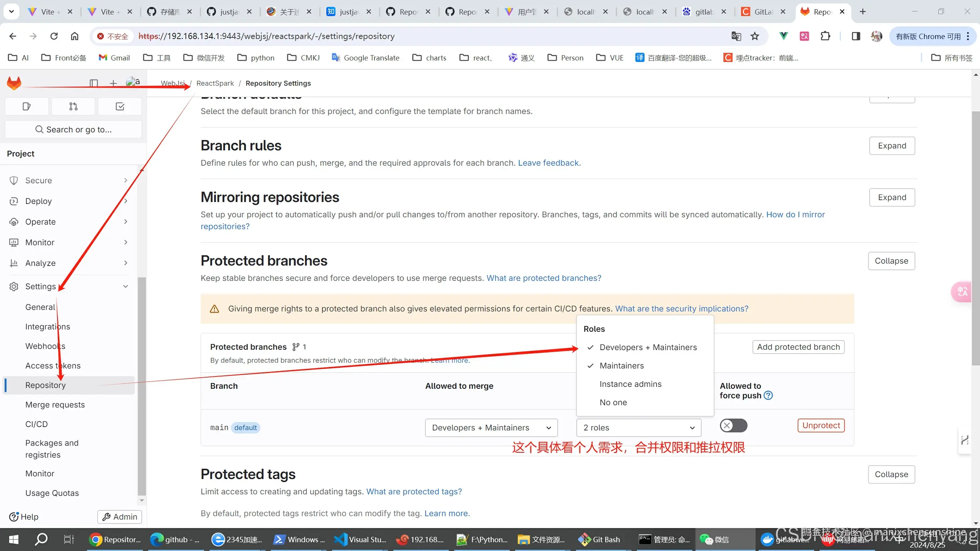Click the GitLab logo
Viewport: 980px width, 551px height.
[x=14, y=83]
